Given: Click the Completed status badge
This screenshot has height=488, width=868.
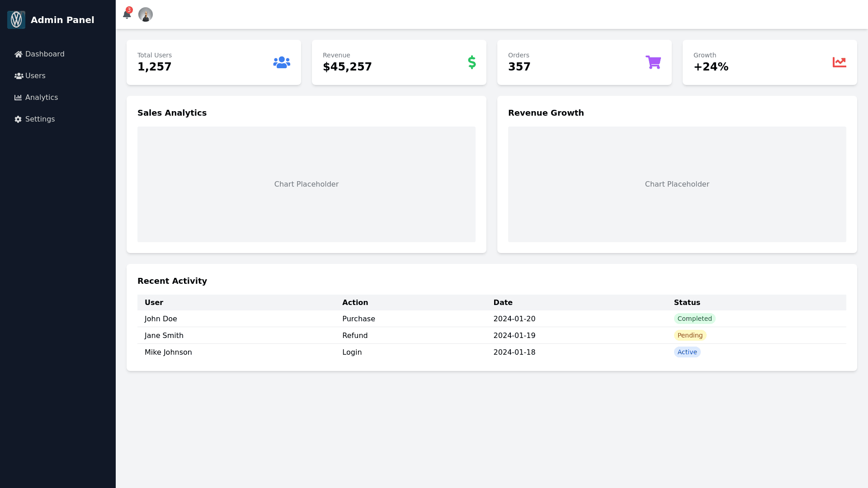Looking at the screenshot, I should [694, 319].
